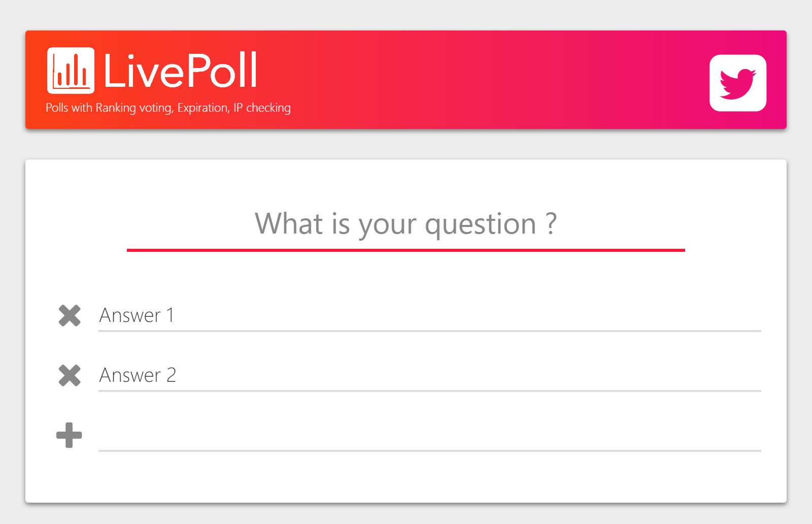Select the Answer 1 text field

[x=304, y=316]
